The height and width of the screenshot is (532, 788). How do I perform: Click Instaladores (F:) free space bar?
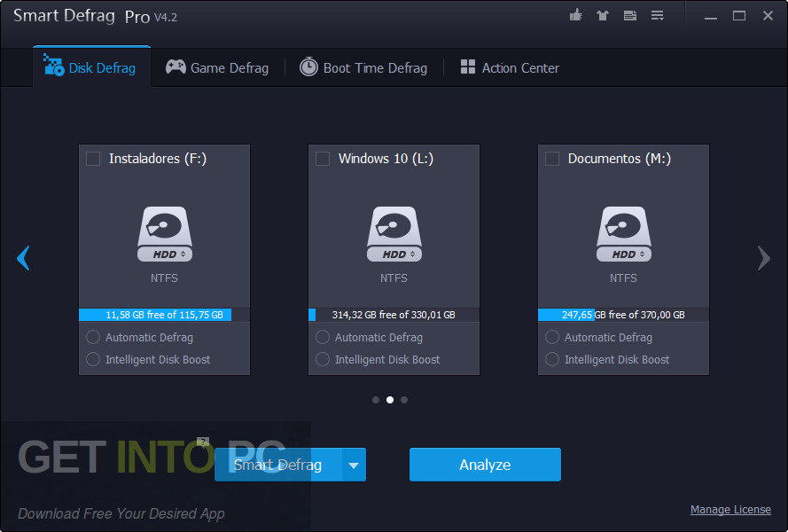click(x=164, y=315)
